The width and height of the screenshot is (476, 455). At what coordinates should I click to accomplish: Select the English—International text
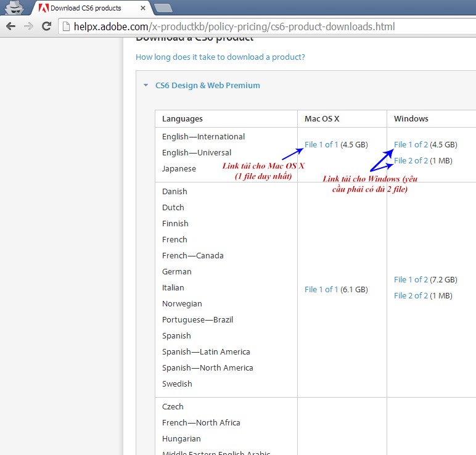coord(203,137)
